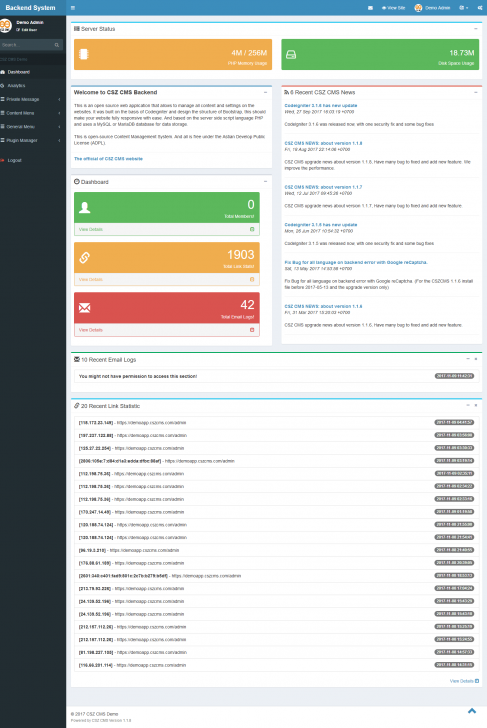This screenshot has width=487, height=728.
Task: Click link icon in Recent Link Statistic heading
Action: pyautogui.click(x=77, y=406)
